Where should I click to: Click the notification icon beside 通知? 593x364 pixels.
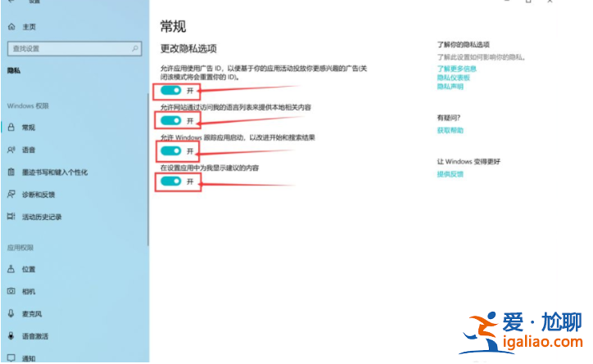pos(11,357)
